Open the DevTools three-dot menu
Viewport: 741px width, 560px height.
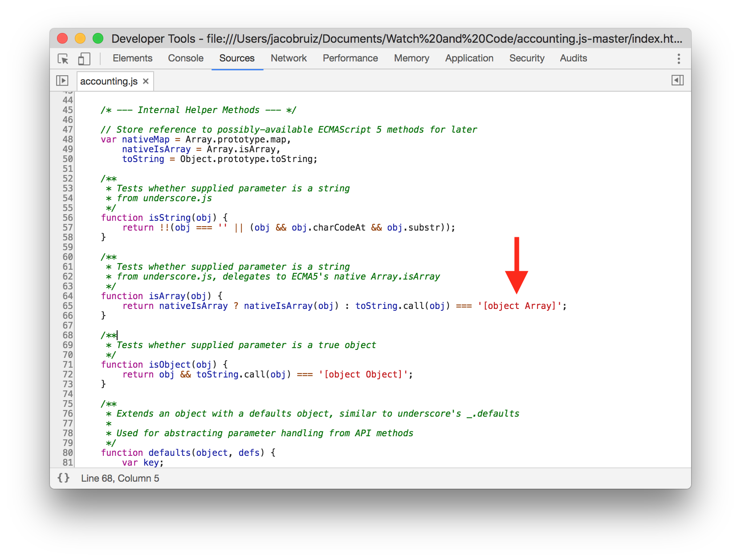pyautogui.click(x=679, y=59)
